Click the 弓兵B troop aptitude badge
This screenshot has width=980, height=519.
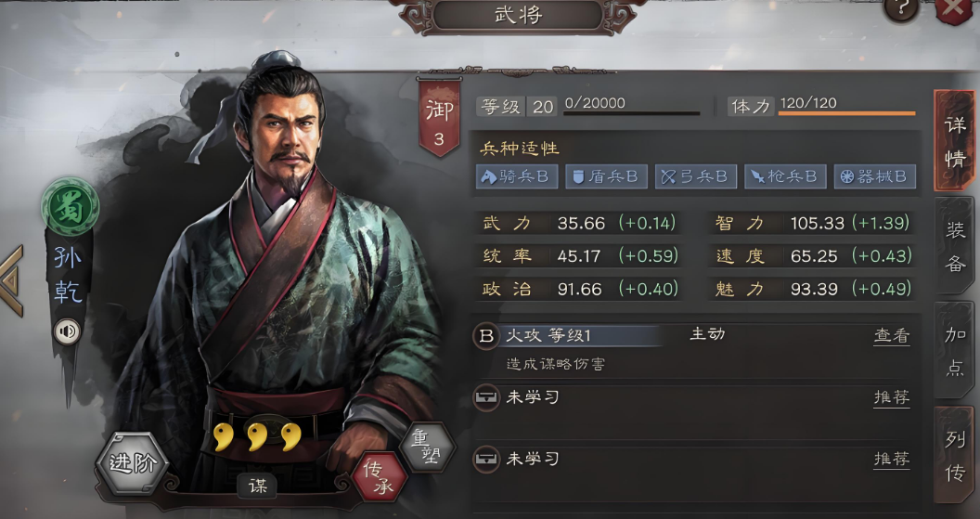click(696, 177)
